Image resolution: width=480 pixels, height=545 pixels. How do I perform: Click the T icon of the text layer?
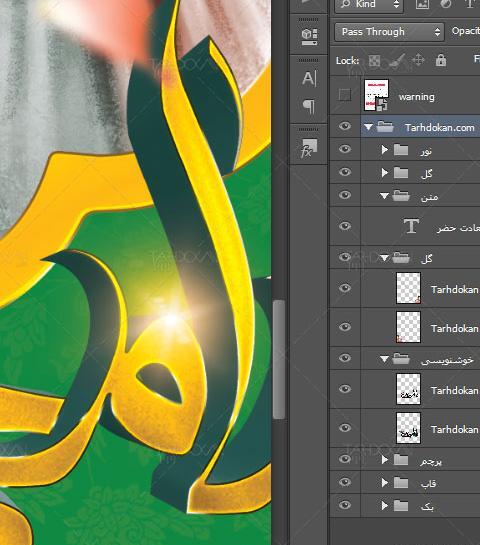click(x=411, y=226)
